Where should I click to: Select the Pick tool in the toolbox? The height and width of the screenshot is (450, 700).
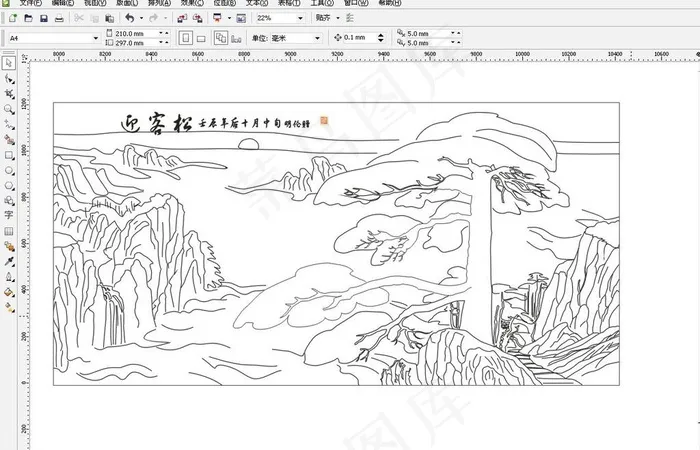(x=9, y=63)
